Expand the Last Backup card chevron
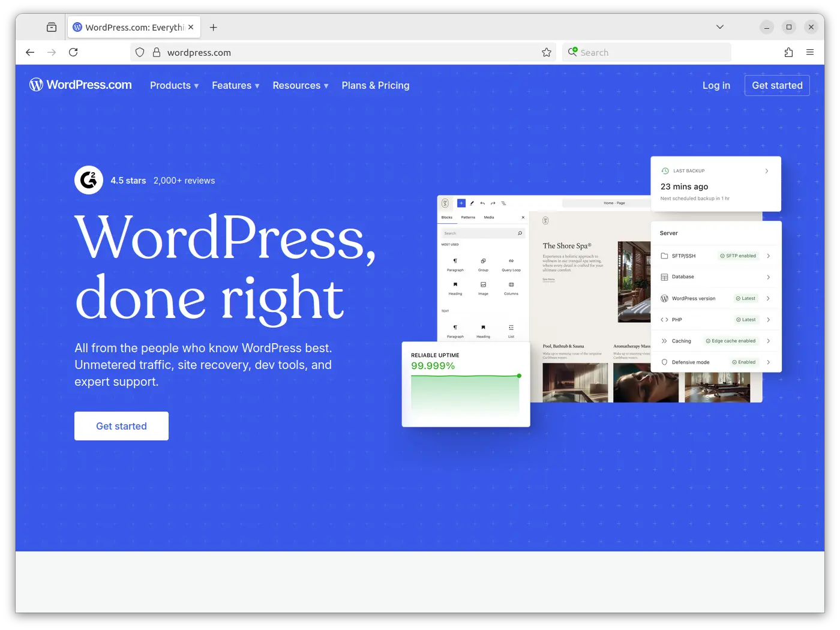 click(x=766, y=171)
